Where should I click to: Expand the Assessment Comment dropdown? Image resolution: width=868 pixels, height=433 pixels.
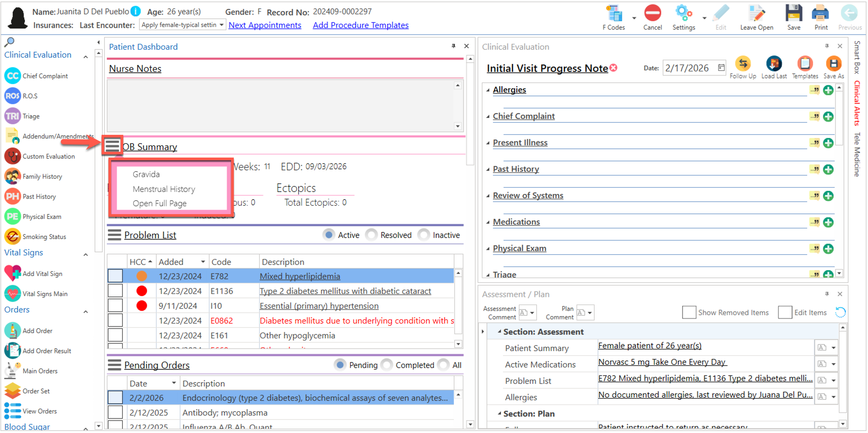click(532, 313)
